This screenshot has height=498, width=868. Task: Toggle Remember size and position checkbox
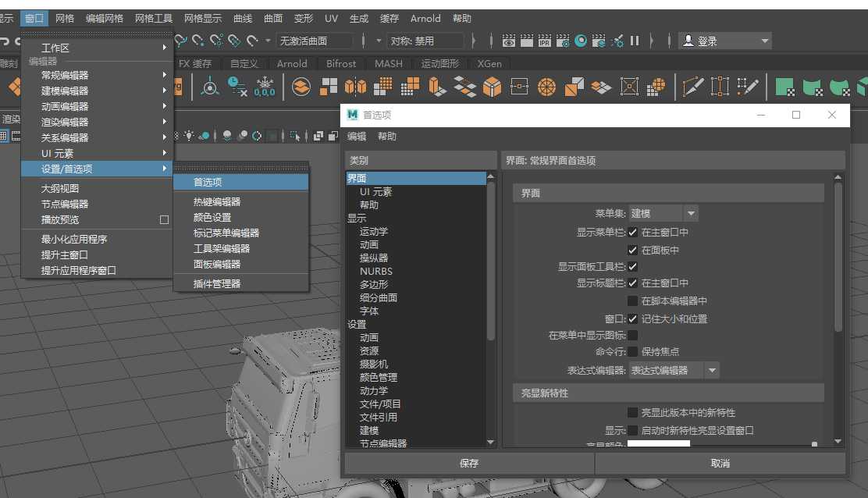click(633, 318)
